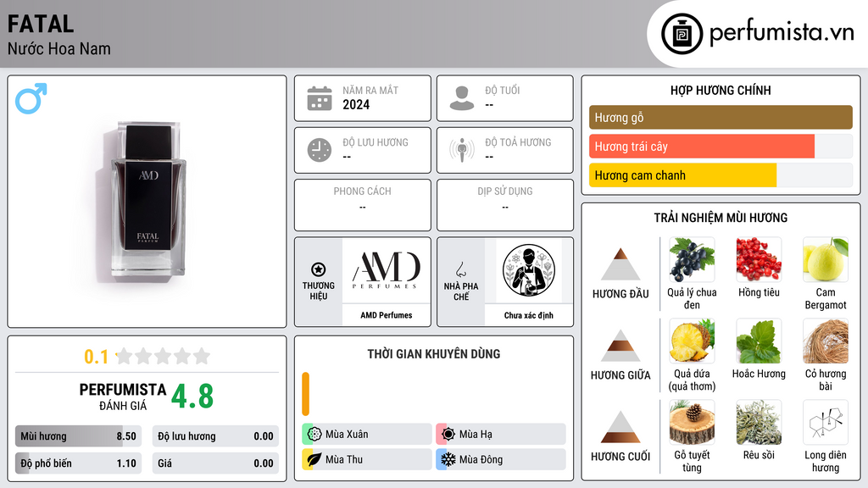This screenshot has width=868, height=488.
Task: Click the person icon beside Độ tuổi
Action: point(462,98)
